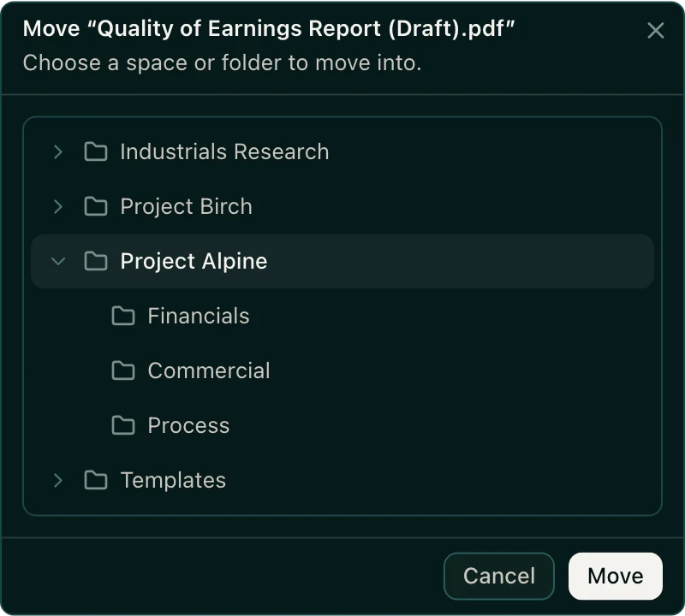Click the Financials subfolder icon
This screenshot has height=616, width=685.
[123, 316]
